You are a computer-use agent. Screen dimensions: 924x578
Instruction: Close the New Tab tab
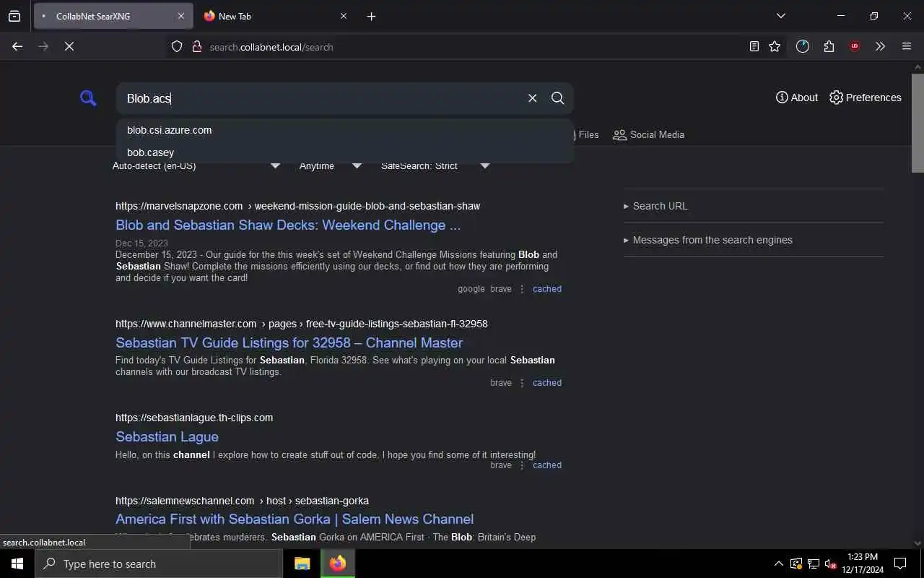coord(343,16)
